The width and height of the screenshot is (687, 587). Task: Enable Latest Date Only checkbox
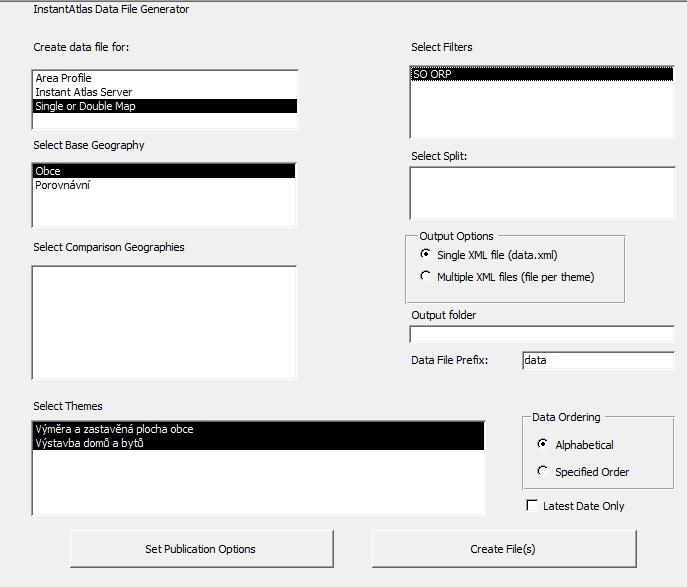pyautogui.click(x=532, y=506)
